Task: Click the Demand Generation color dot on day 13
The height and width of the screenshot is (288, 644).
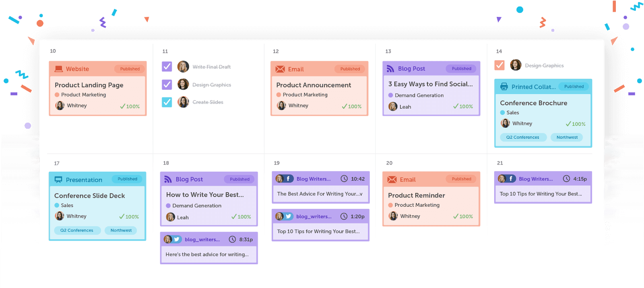Action: tap(390, 95)
